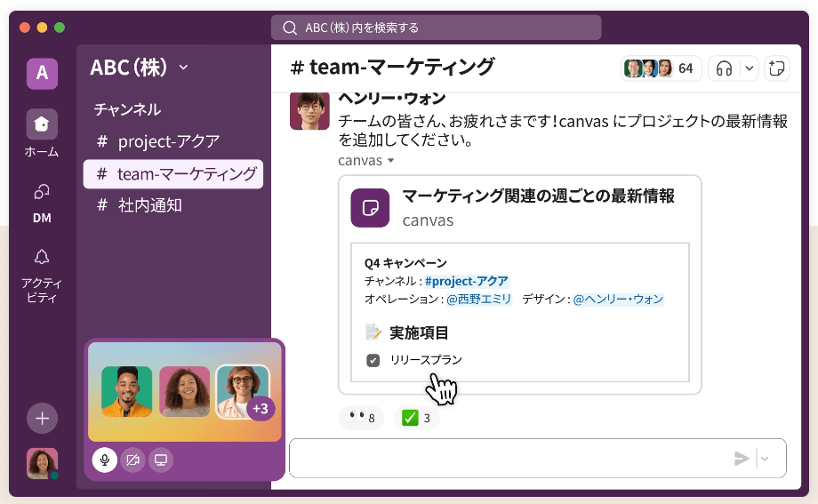This screenshot has height=504, width=818.
Task: View the 64 channel members
Action: coord(661,68)
